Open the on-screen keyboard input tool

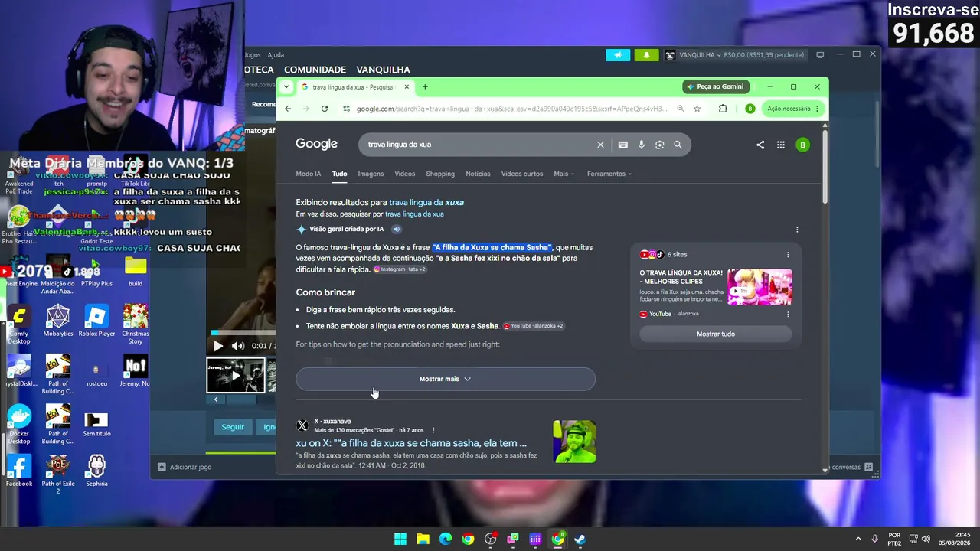(x=623, y=145)
